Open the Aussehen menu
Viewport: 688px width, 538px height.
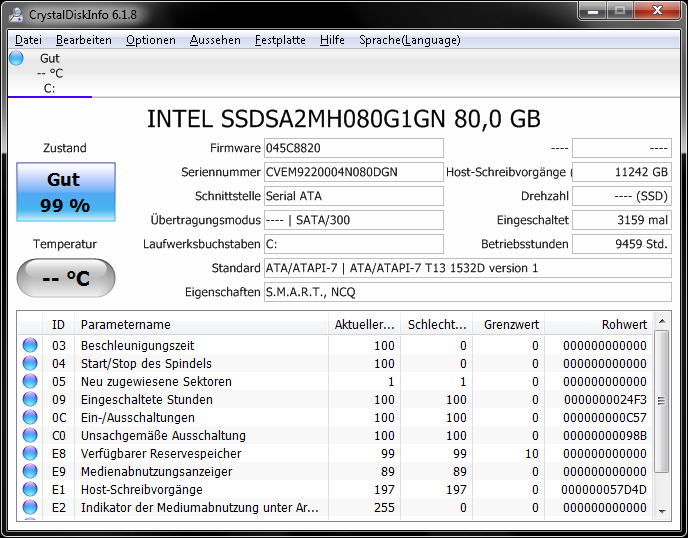pyautogui.click(x=215, y=40)
